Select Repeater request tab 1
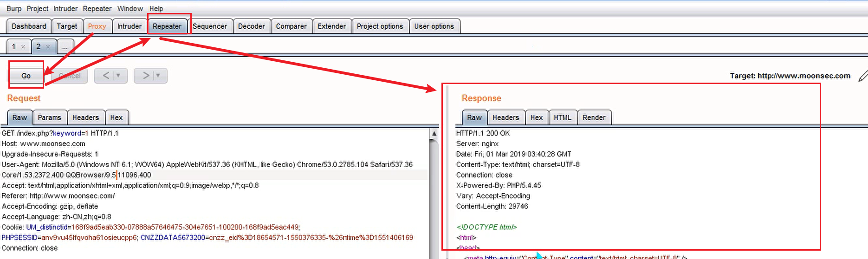 click(14, 46)
